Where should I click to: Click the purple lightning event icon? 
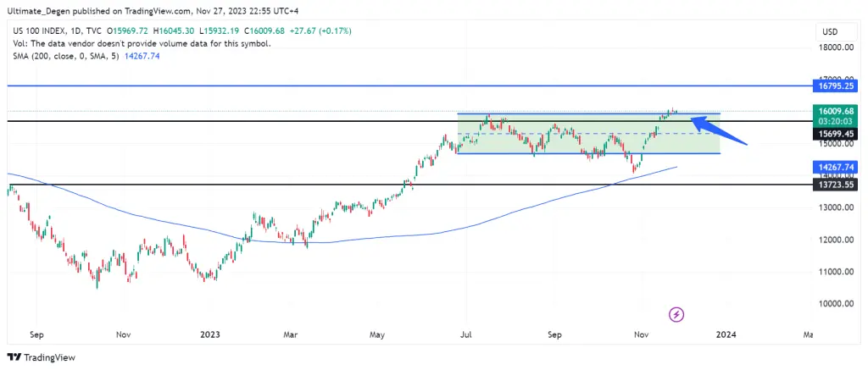click(677, 315)
